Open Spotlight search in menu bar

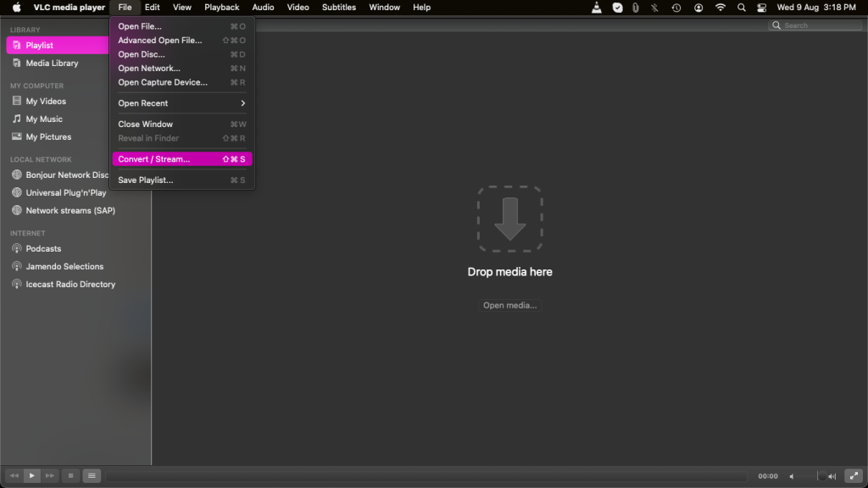click(741, 7)
